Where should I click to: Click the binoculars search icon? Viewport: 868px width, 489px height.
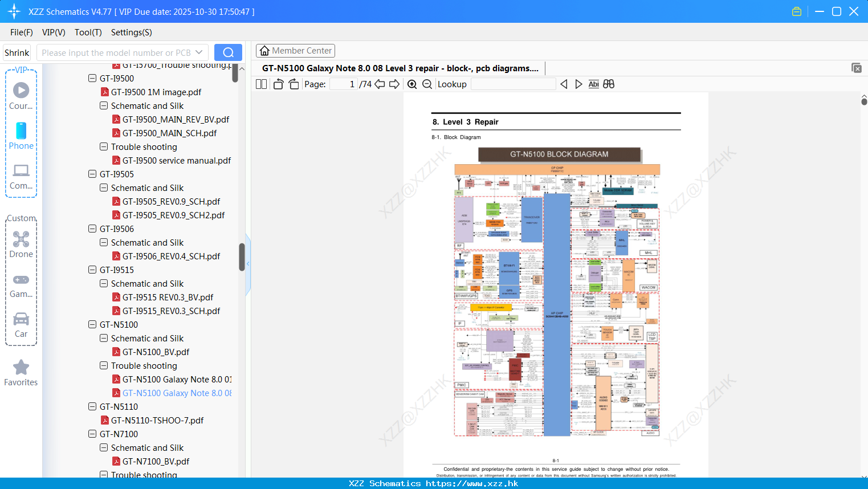609,84
